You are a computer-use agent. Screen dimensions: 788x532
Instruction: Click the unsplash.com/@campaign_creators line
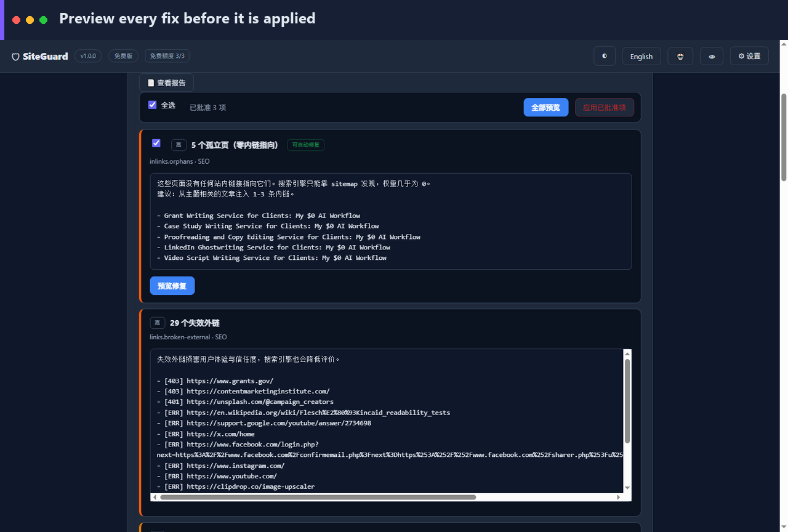point(245,401)
